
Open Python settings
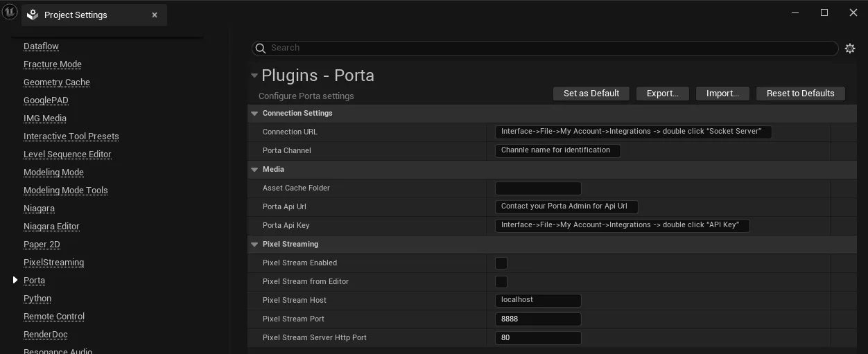coord(37,299)
